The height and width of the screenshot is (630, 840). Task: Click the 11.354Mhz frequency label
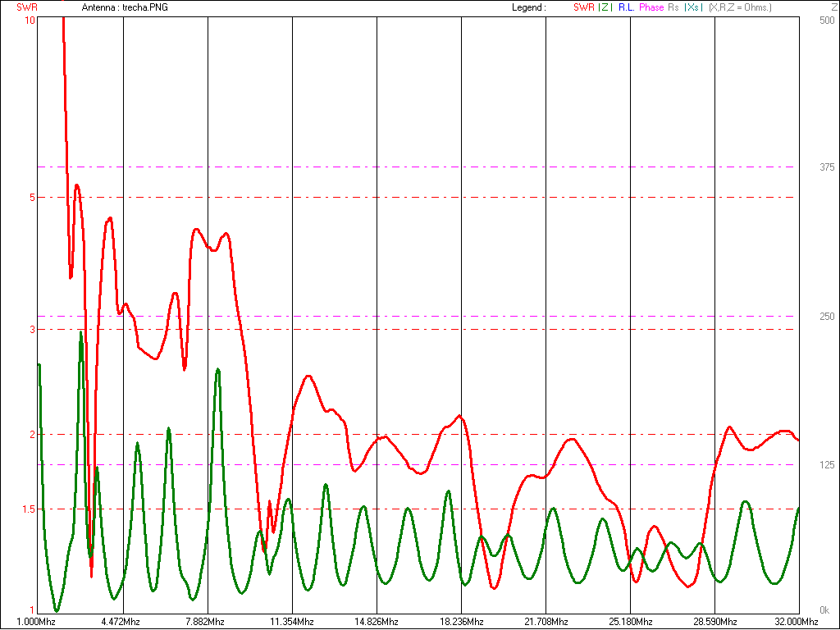(291, 622)
